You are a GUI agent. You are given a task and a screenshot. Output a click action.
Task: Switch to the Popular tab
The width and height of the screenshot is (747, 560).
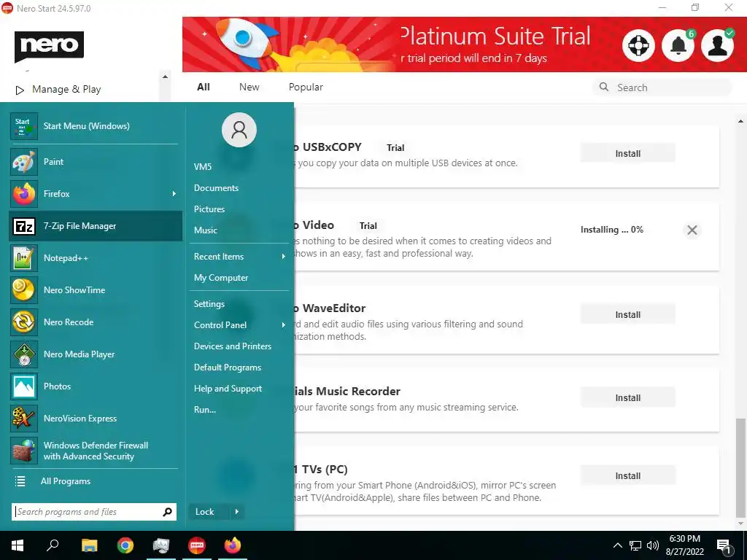306,87
